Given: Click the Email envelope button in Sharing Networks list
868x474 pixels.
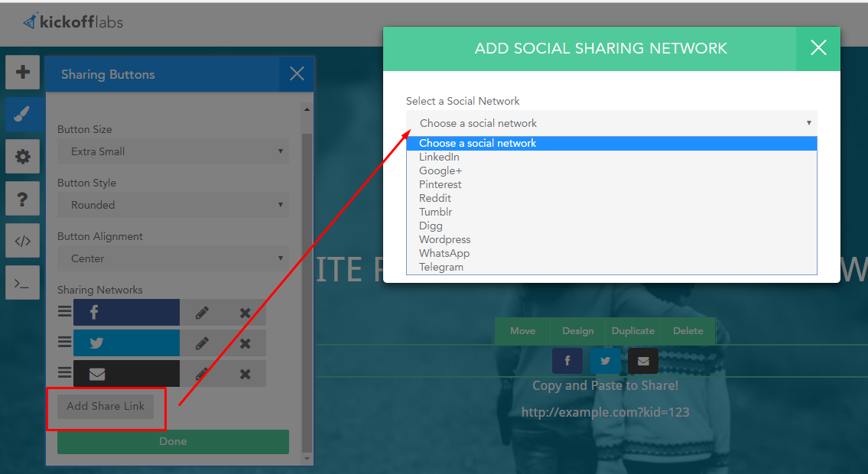Looking at the screenshot, I should pyautogui.click(x=126, y=374).
